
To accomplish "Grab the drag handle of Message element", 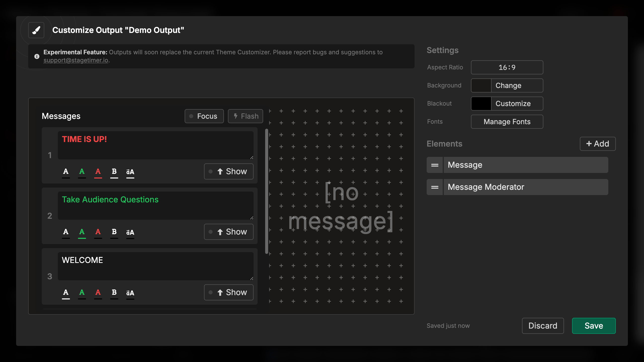I will tap(434, 165).
